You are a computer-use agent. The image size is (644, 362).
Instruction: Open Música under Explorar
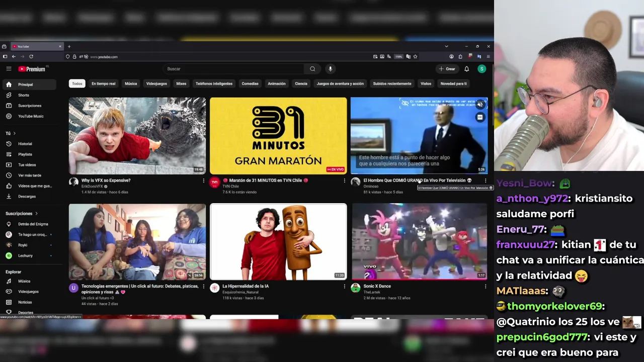coord(28,281)
